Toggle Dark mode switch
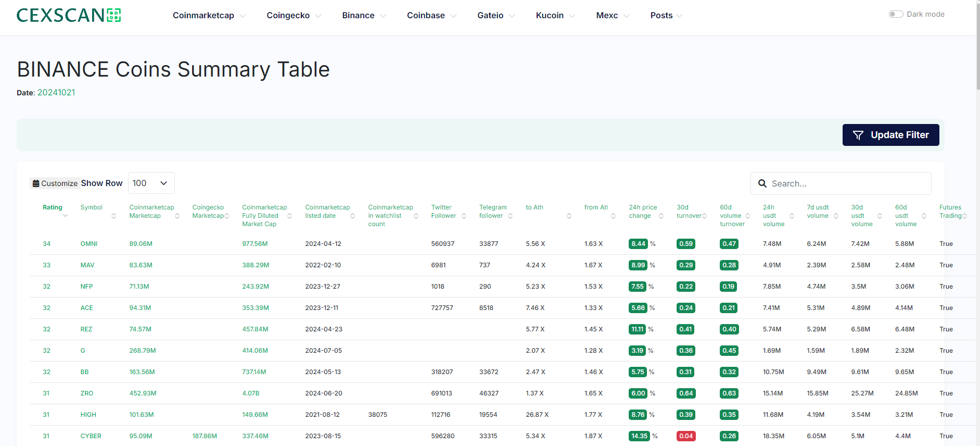 pyautogui.click(x=896, y=14)
